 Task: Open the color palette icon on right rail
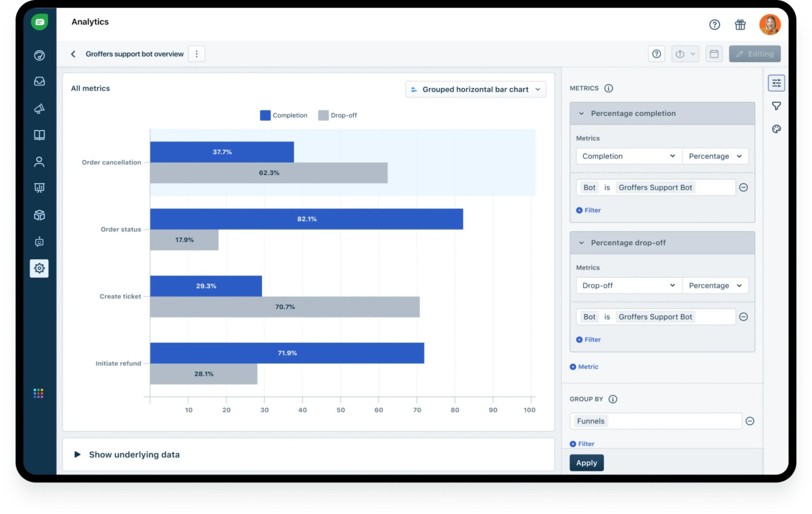776,129
